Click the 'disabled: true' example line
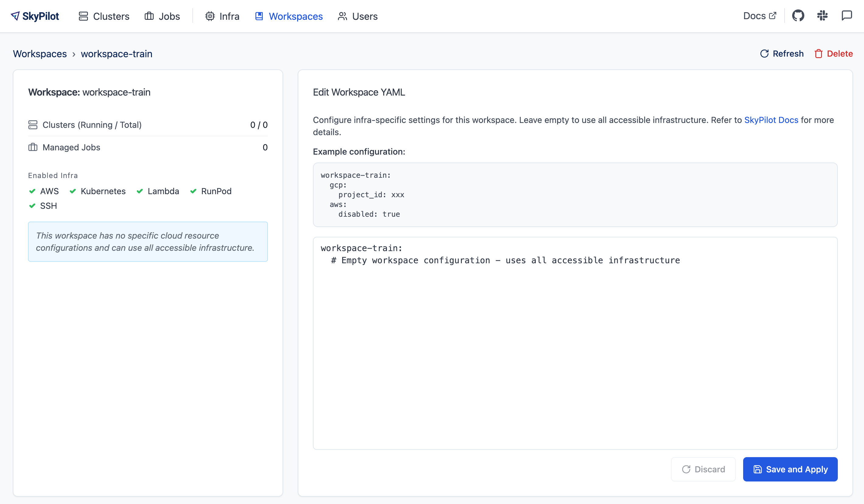 point(369,214)
